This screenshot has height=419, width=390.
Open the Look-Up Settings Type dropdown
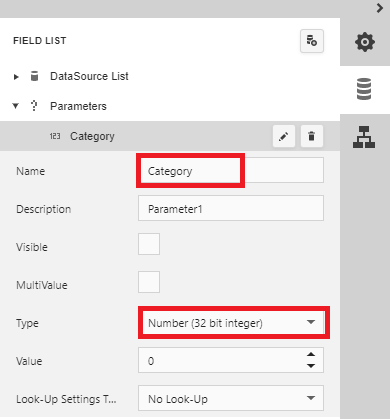(231, 398)
